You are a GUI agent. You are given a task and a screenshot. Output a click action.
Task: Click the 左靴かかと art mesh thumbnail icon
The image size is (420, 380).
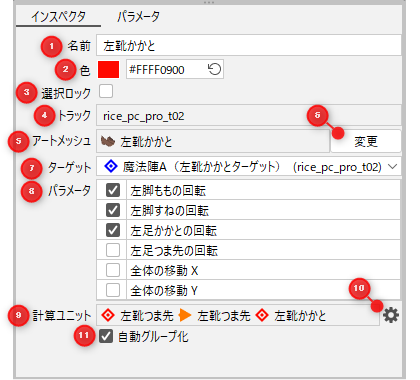108,141
